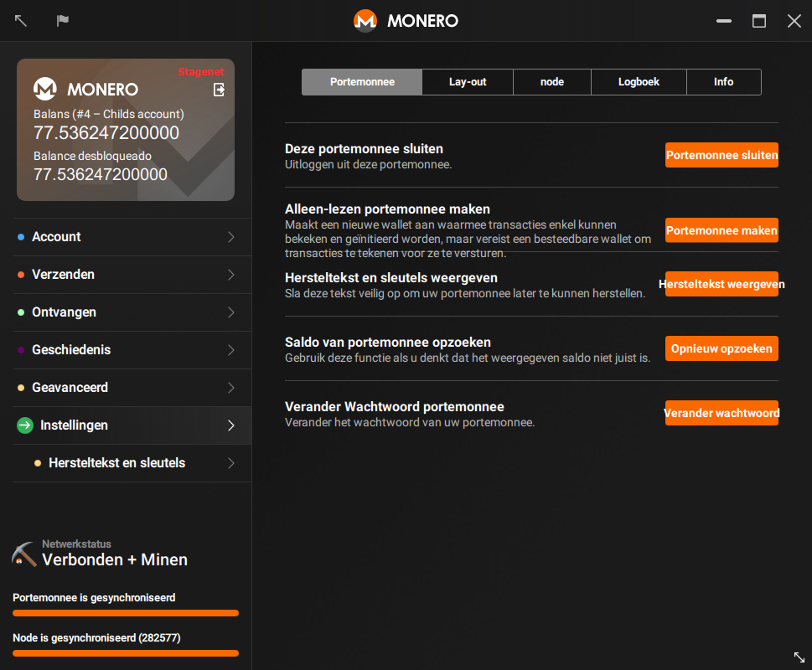The image size is (812, 670).
Task: Open the Geavanceerd menu item
Action: pos(132,388)
